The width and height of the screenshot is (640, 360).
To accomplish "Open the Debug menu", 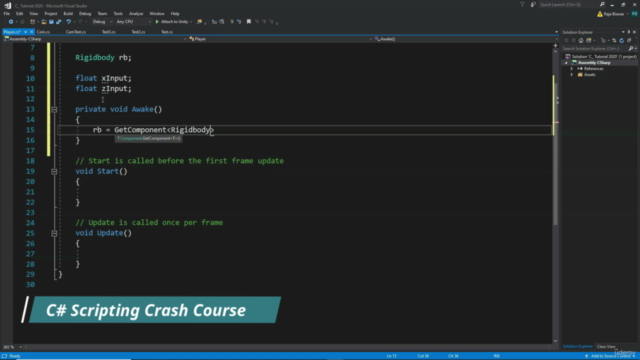I will 85,13.
